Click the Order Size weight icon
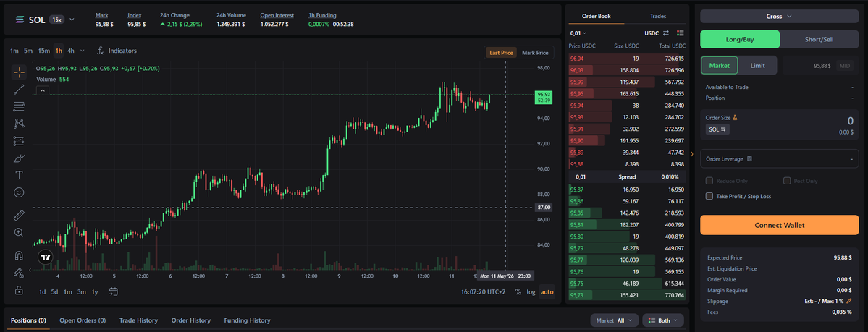Screen dimensions: 868x332 (x=735, y=117)
